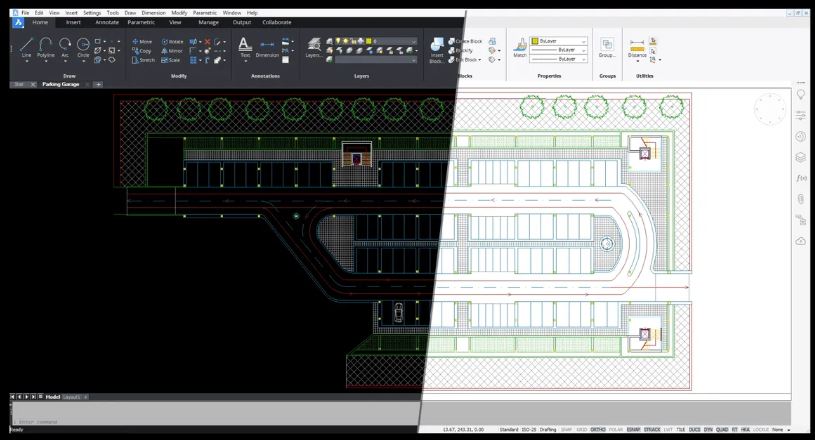This screenshot has height=440, width=815.
Task: Click the ISO-25 dimension style in status bar
Action: (x=529, y=430)
